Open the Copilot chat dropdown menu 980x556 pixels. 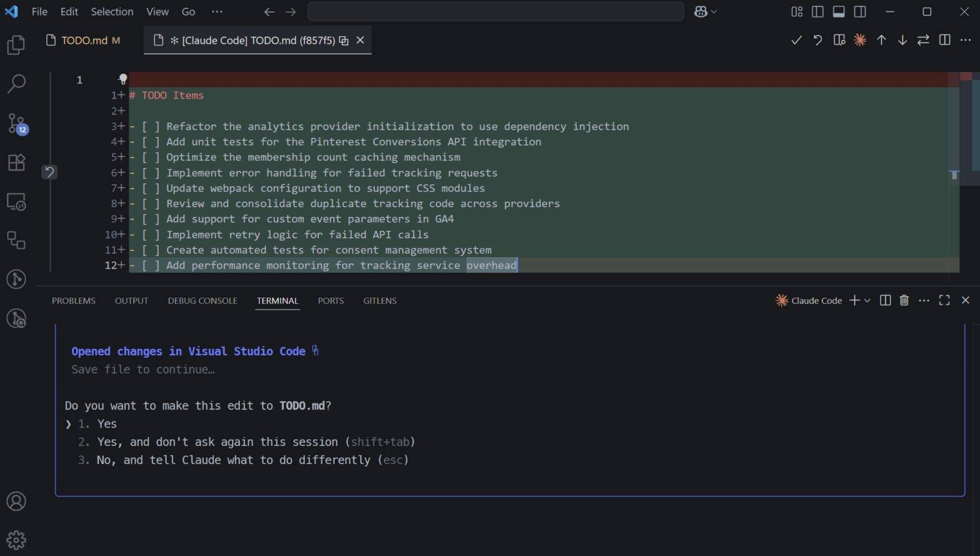[714, 12]
